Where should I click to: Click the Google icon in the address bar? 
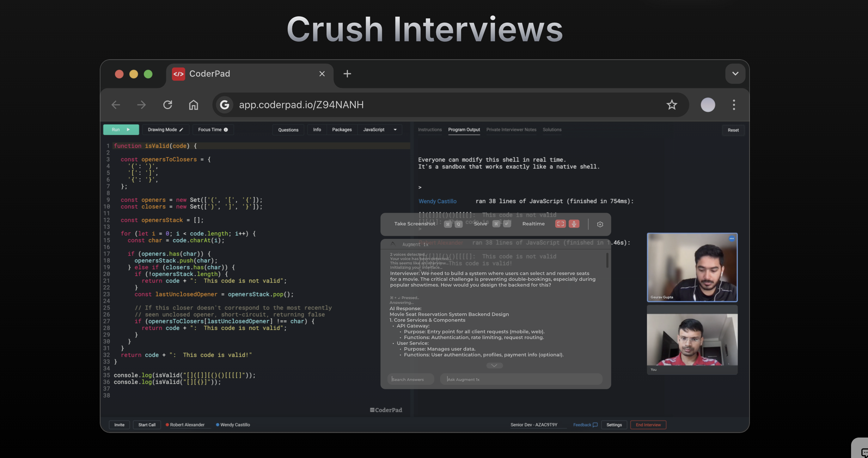click(x=225, y=105)
